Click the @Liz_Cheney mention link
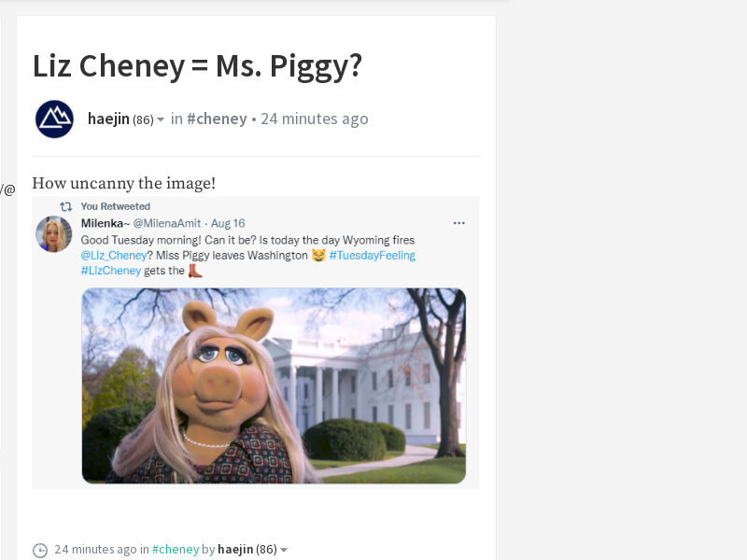The height and width of the screenshot is (560, 747). [x=114, y=255]
